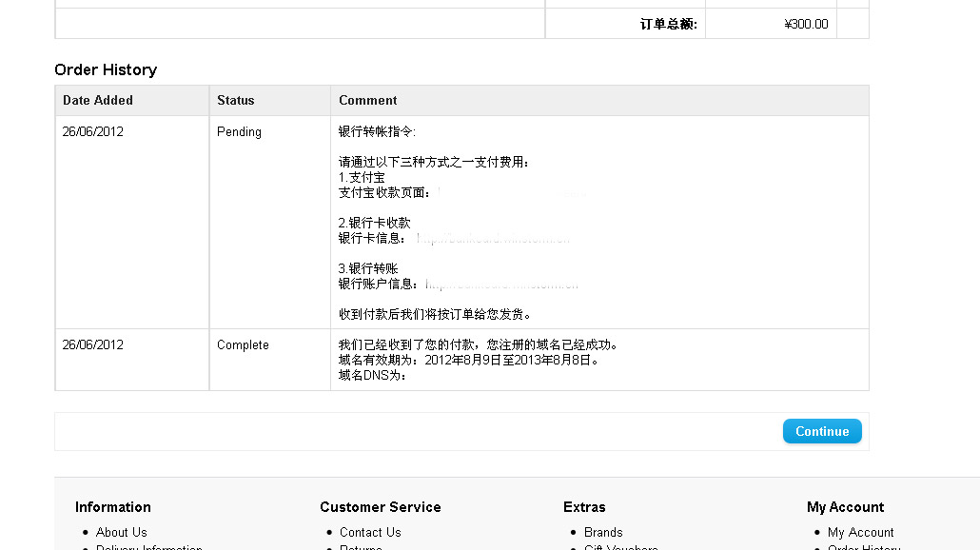Click the ¥300.00 order total amount
Viewport: 980px width, 550px height.
806,24
